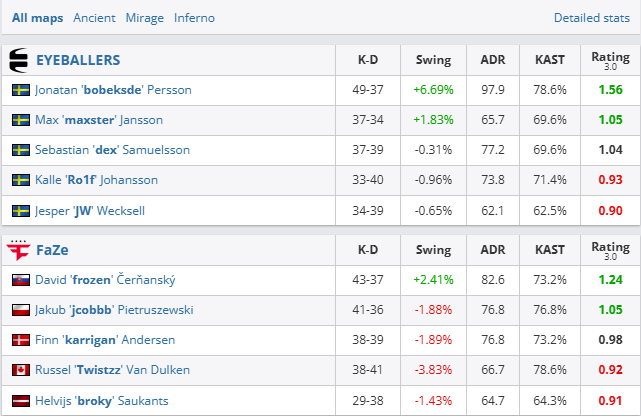
Task: Click the KAST column header in EYEBALLERS table
Action: pos(550,60)
